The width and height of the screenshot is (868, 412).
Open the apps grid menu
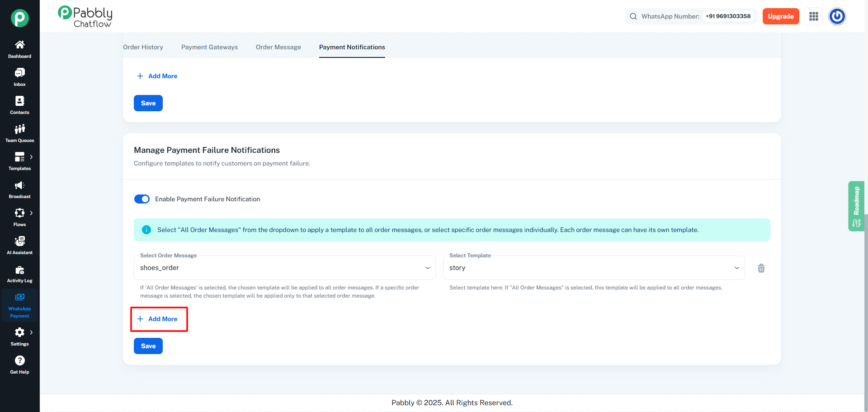click(814, 16)
